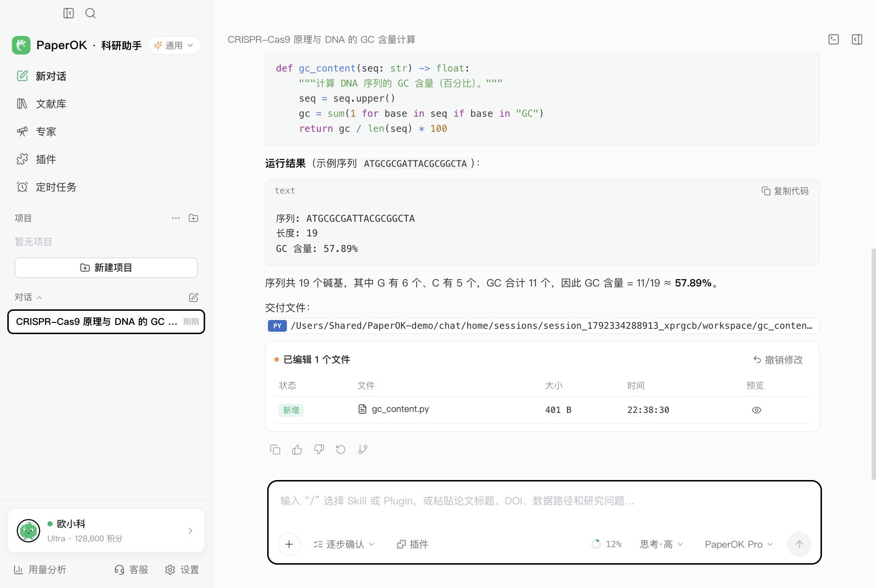Add a project folder icon

pos(193,218)
